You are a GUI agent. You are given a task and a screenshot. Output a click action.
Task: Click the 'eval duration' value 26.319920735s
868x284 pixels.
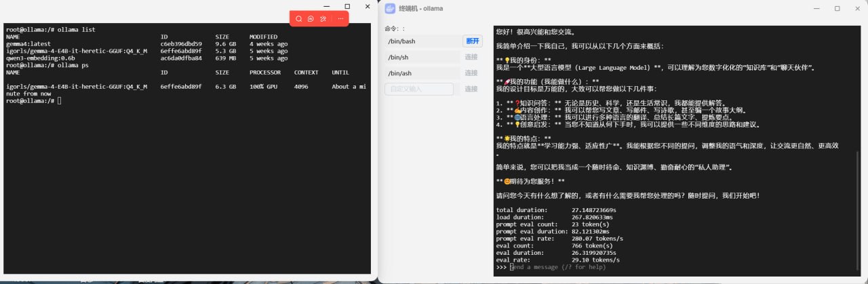tap(594, 253)
